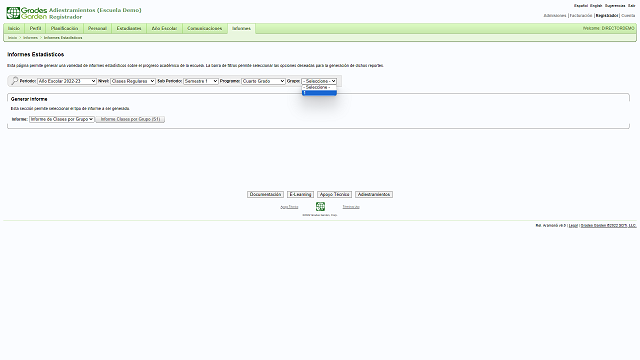640x360 pixels.
Task: Open the Comunicaciones tab
Action: [x=204, y=29]
